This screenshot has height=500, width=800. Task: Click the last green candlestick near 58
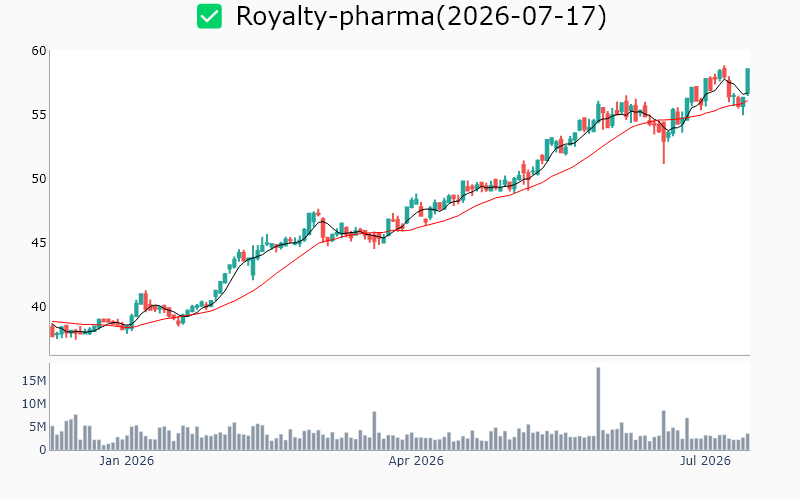coord(747,81)
